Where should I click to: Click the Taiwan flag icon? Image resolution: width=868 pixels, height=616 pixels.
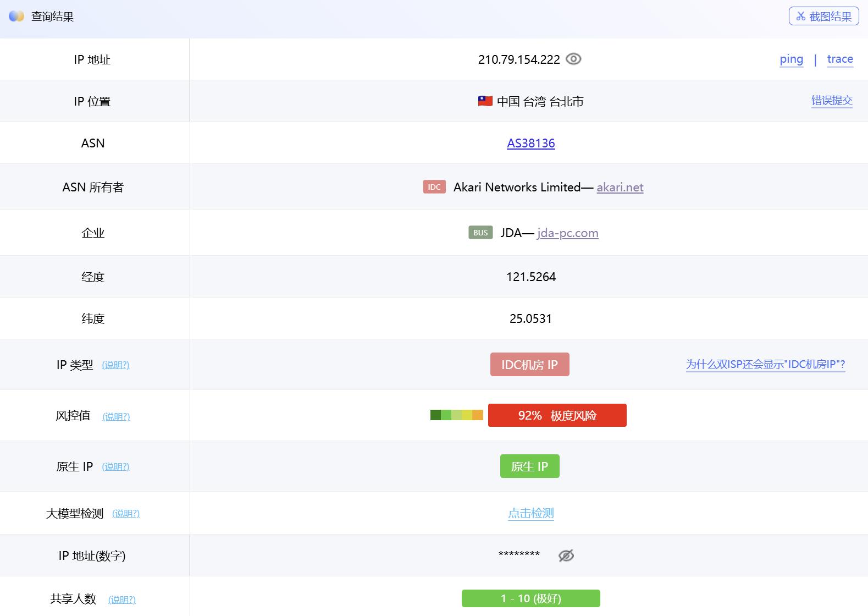[485, 101]
